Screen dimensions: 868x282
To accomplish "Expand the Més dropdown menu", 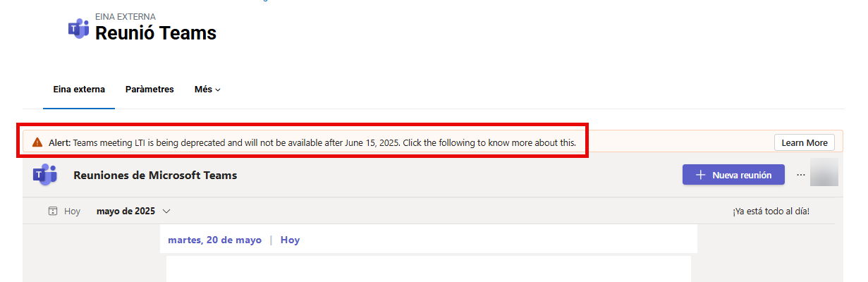I will point(207,90).
